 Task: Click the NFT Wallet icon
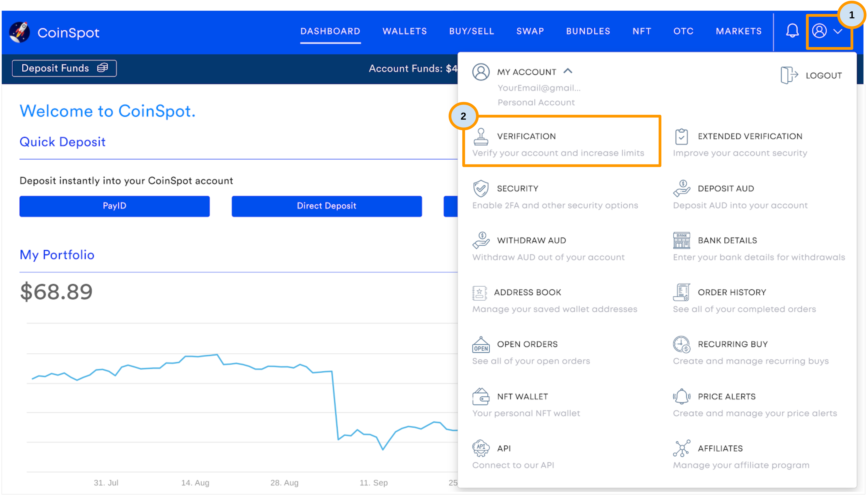481,396
